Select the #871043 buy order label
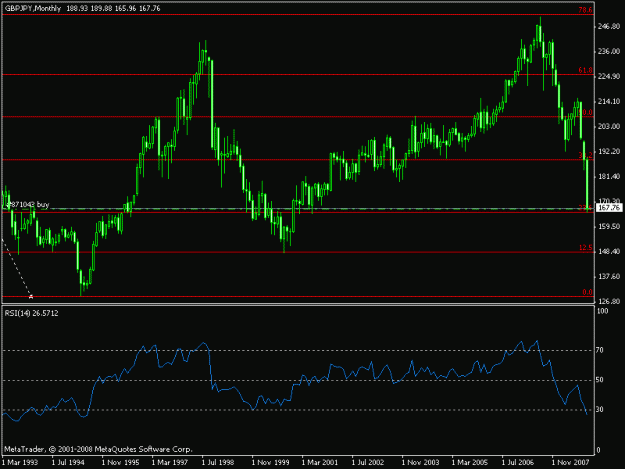The height and width of the screenshot is (469, 625). coord(28,204)
